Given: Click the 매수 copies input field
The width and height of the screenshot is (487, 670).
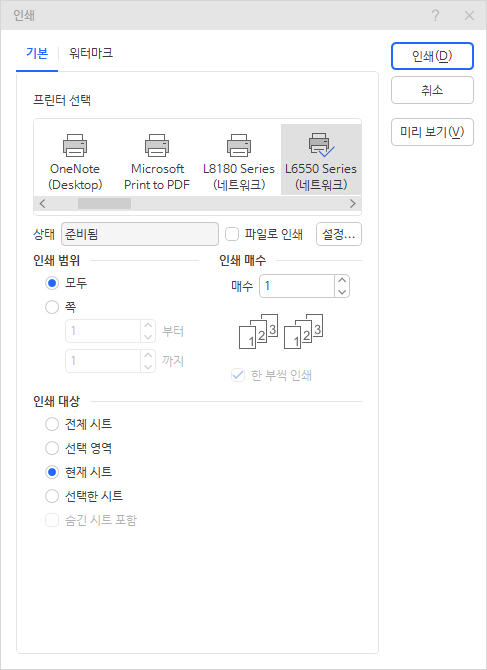Looking at the screenshot, I should pyautogui.click(x=297, y=286).
